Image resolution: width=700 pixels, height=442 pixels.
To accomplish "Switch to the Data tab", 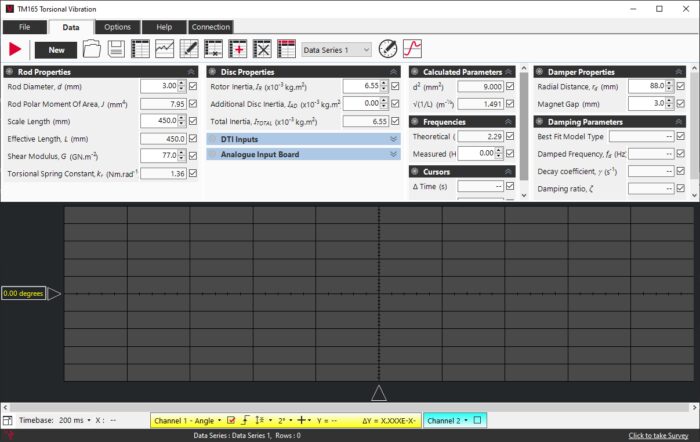I will click(x=71, y=27).
